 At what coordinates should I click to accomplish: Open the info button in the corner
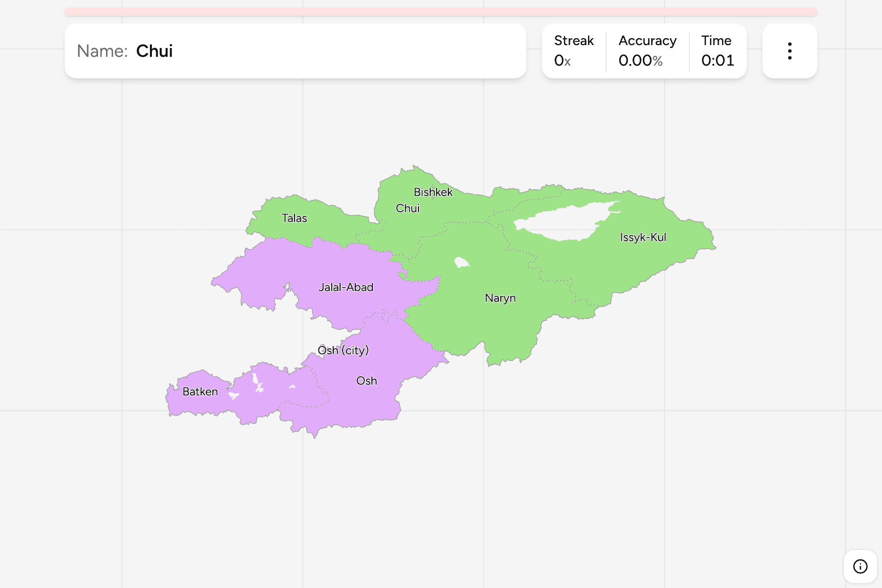point(860,566)
